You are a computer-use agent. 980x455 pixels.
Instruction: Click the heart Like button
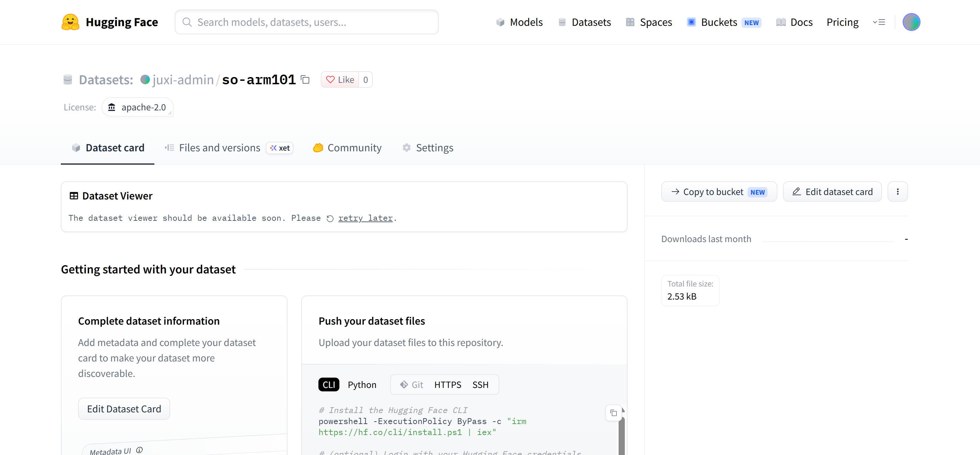(340, 79)
